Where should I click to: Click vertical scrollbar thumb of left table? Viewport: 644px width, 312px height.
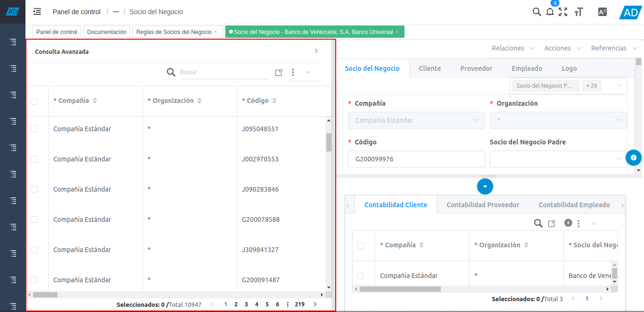pyautogui.click(x=329, y=142)
